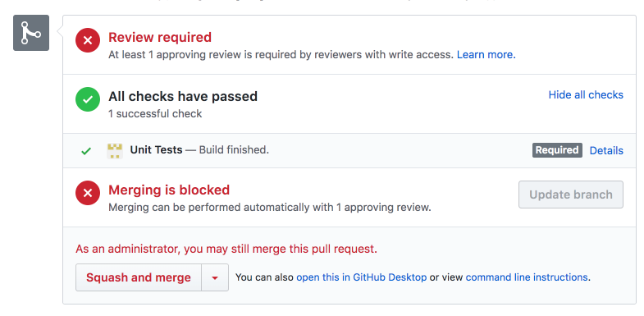Click the Review required heading
This screenshot has width=644, height=316.
160,38
